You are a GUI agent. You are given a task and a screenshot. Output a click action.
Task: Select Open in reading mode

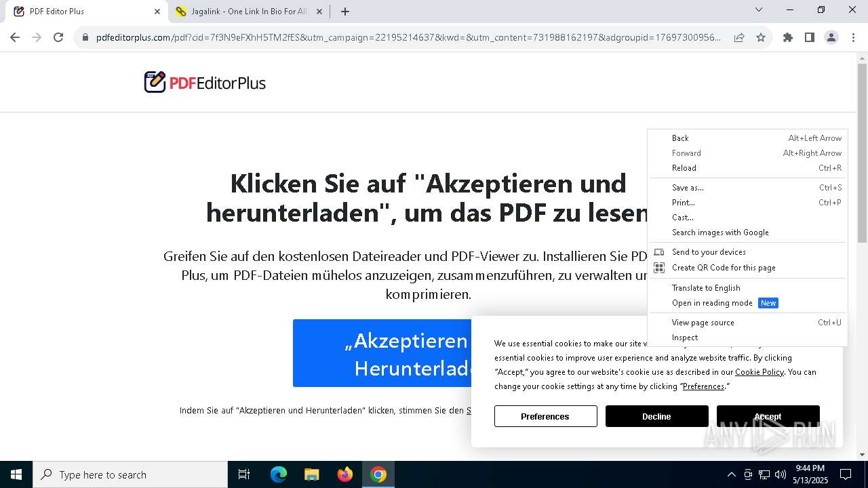pos(747,303)
